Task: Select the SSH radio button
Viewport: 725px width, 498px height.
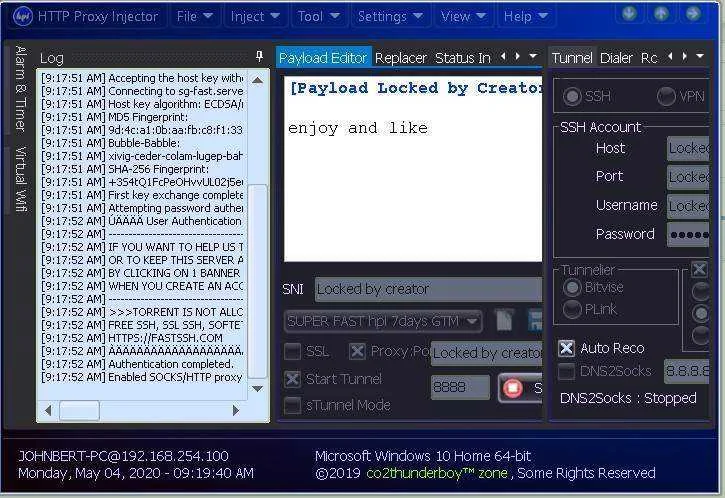Action: [572, 96]
